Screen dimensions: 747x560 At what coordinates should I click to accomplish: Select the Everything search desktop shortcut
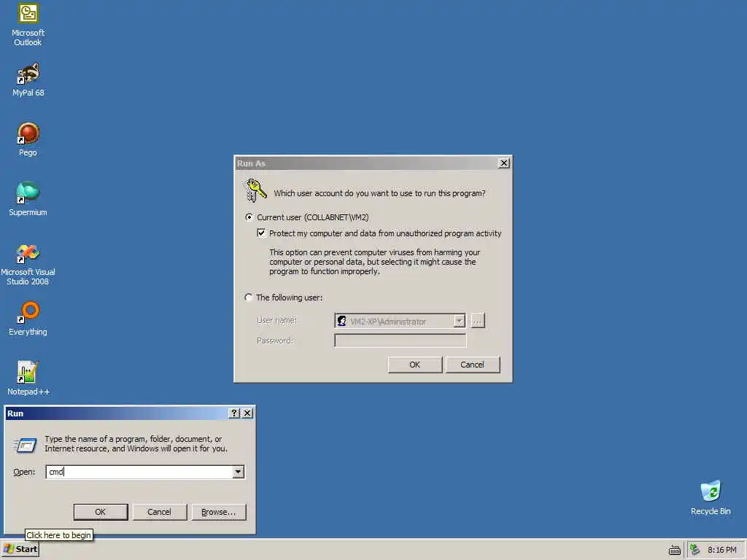[x=28, y=319]
